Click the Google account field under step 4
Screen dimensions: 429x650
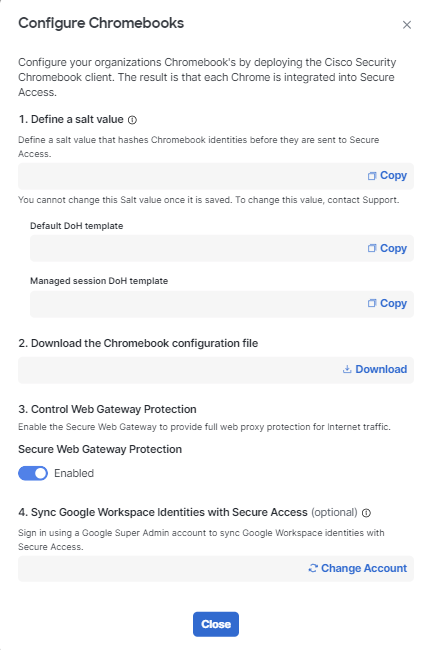click(162, 569)
